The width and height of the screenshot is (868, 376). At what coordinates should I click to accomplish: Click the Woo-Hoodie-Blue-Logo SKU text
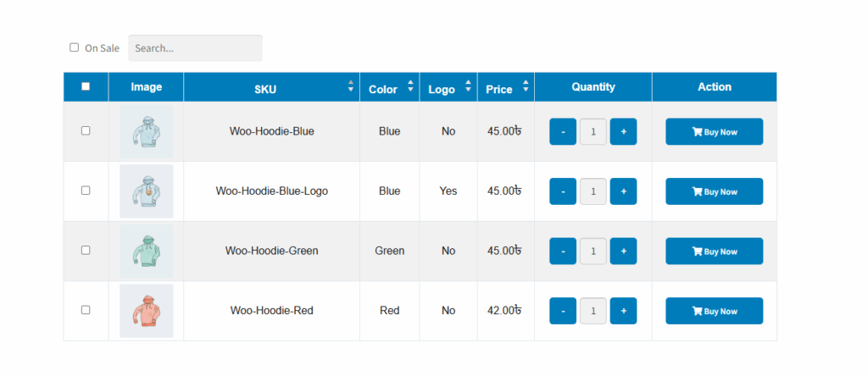point(272,191)
